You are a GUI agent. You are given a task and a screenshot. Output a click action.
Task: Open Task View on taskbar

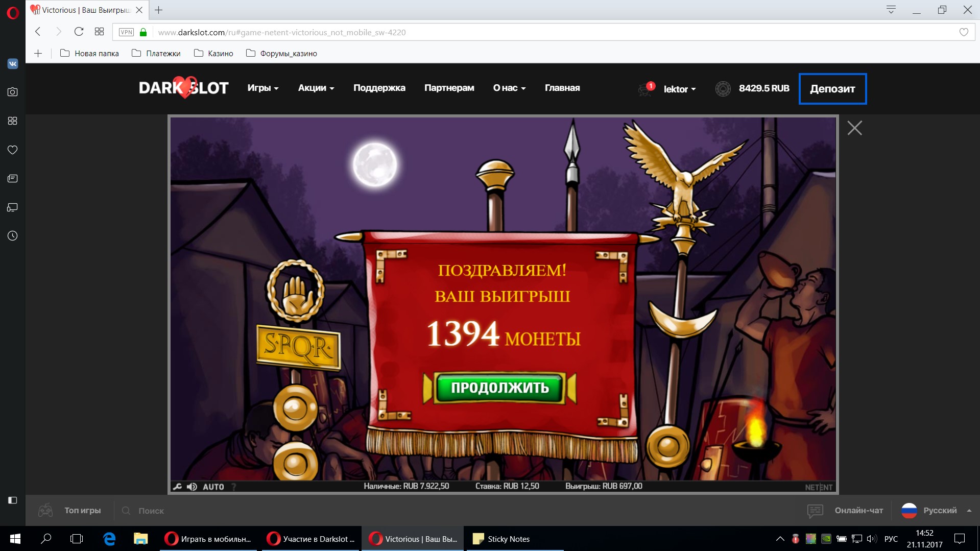[77, 539]
